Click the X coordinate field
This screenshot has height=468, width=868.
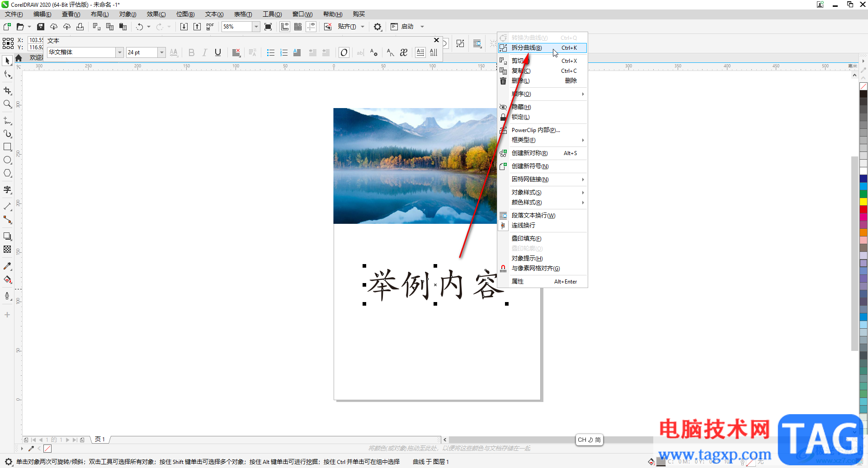tap(36, 40)
